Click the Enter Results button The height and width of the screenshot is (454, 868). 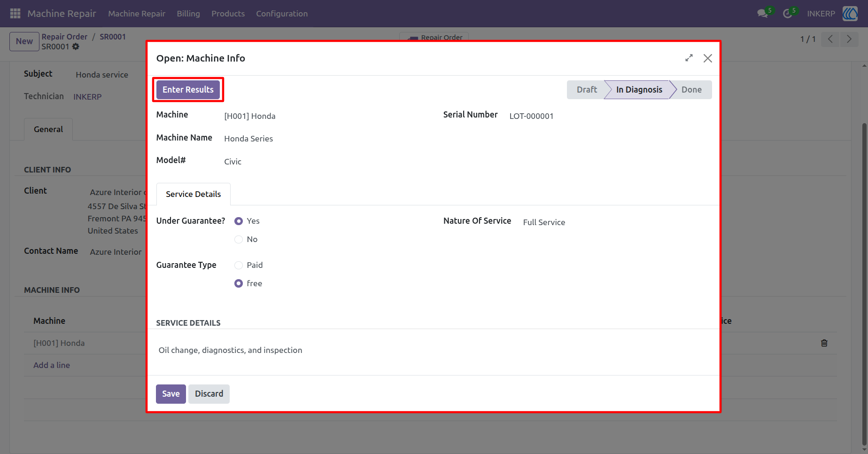[x=188, y=89]
